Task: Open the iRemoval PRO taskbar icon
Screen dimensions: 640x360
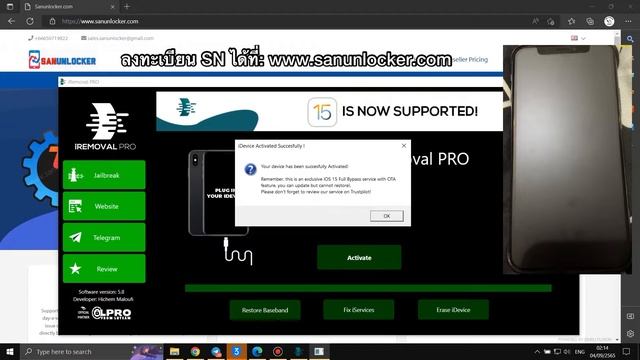Action: click(x=298, y=351)
